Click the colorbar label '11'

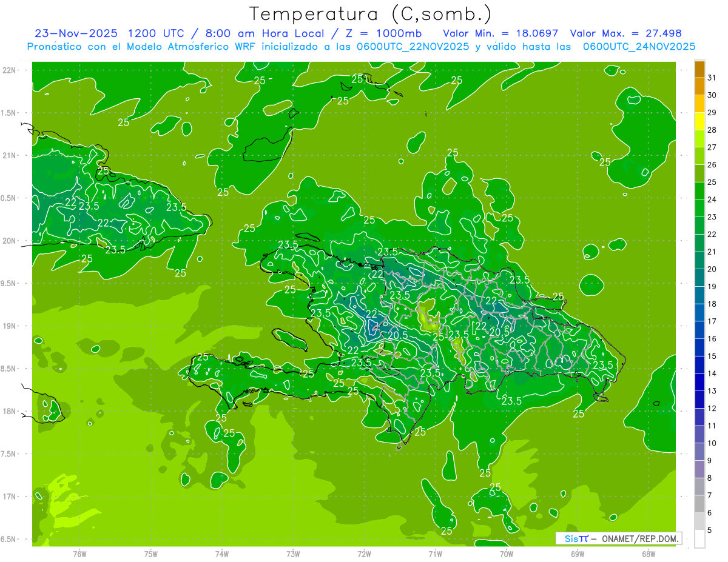[x=712, y=426]
